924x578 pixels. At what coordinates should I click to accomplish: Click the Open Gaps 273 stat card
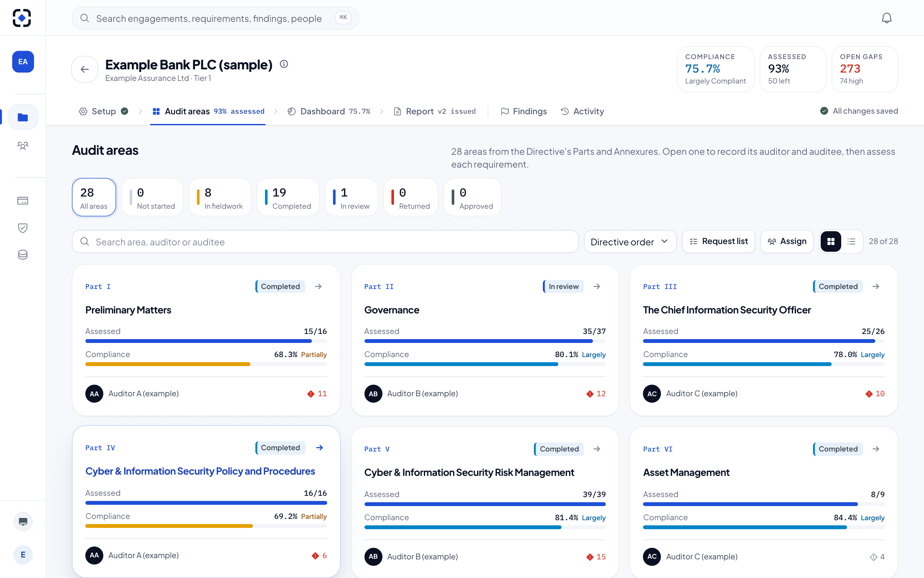tap(865, 69)
